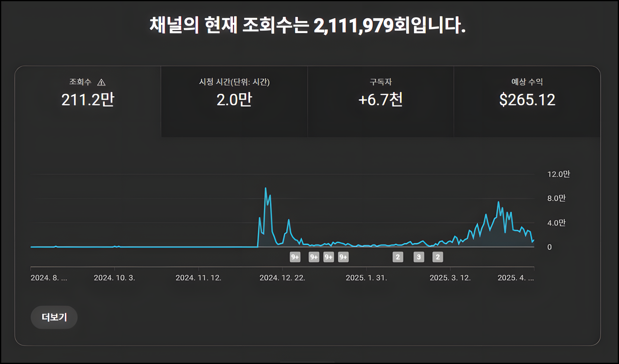
Task: Switch to the 시청 시간(단위: 시간) tab
Action: coord(234,100)
